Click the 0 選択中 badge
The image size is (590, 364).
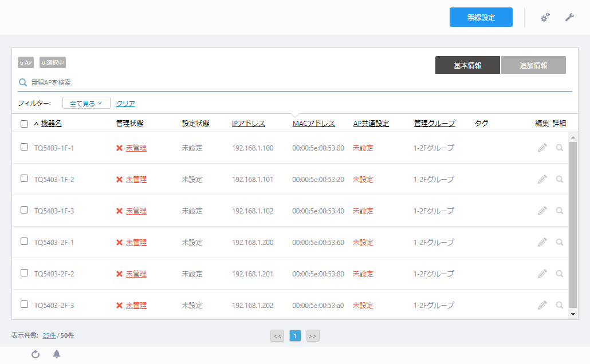(53, 62)
